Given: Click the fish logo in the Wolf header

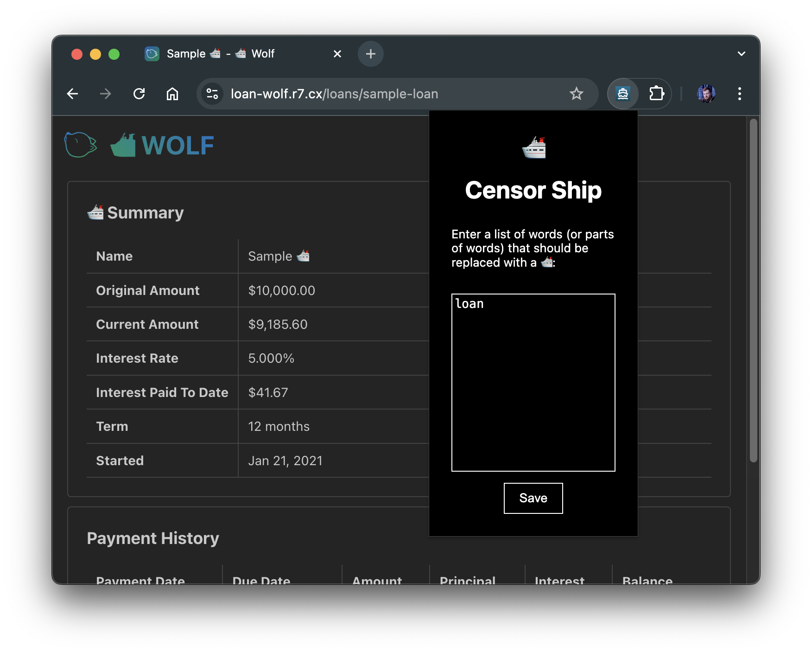Looking at the screenshot, I should pos(80,145).
